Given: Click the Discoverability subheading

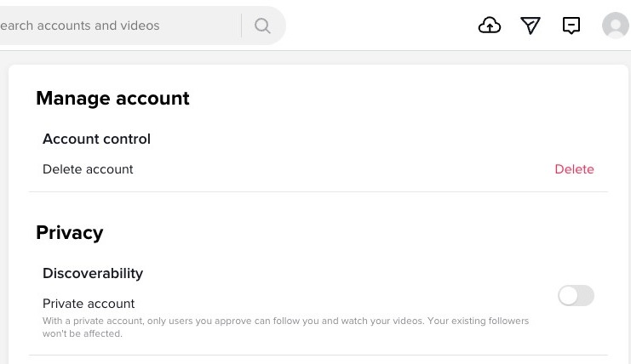Looking at the screenshot, I should tap(93, 273).
